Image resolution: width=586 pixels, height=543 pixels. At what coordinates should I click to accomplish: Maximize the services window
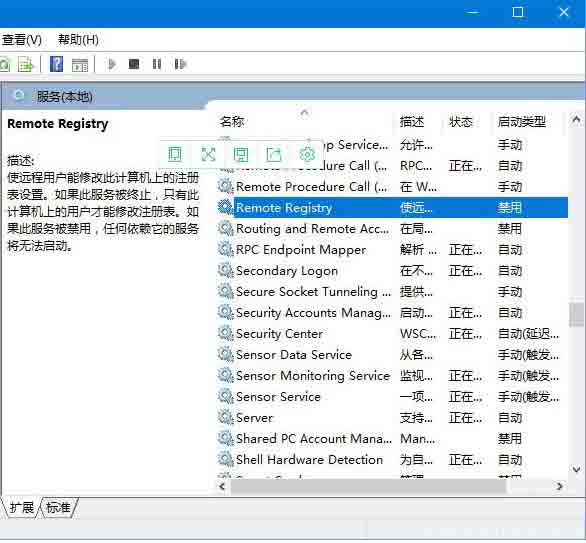[517, 12]
